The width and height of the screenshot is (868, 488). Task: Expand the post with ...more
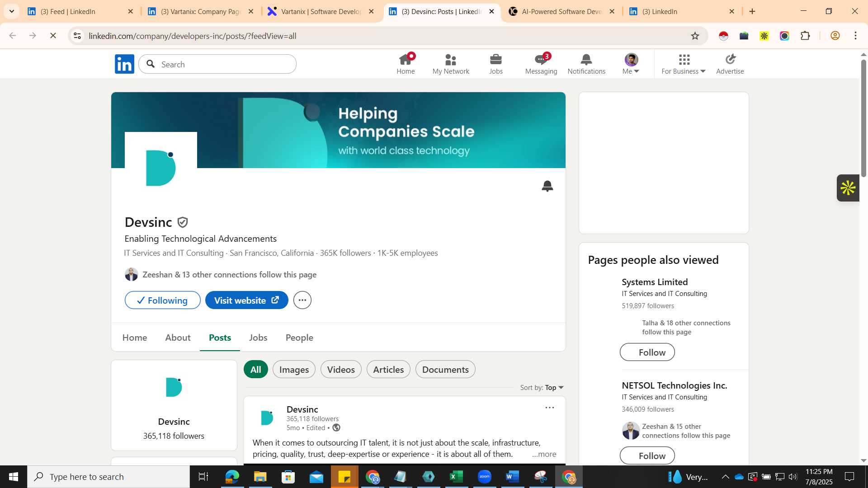(544, 454)
